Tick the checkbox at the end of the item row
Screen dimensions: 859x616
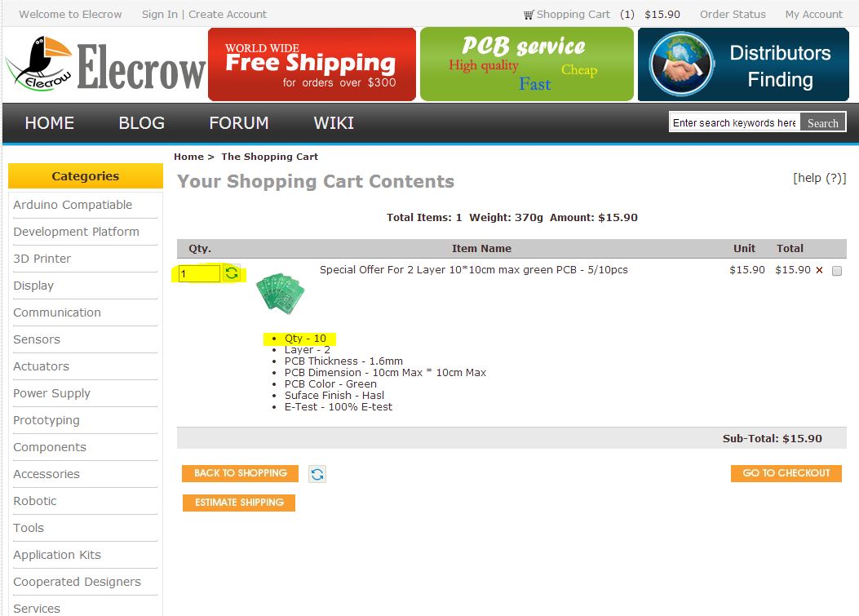pos(836,271)
